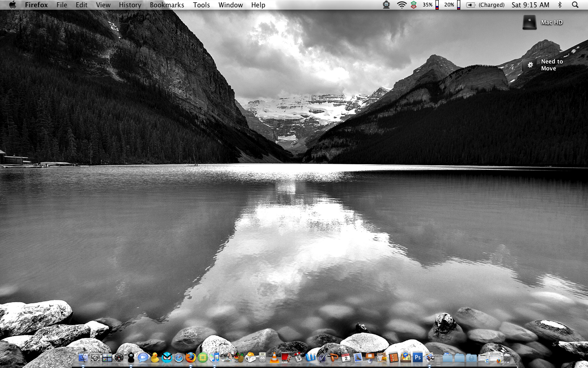Launch the toaster Toast icon in dock
The width and height of the screenshot is (588, 368).
point(250,357)
